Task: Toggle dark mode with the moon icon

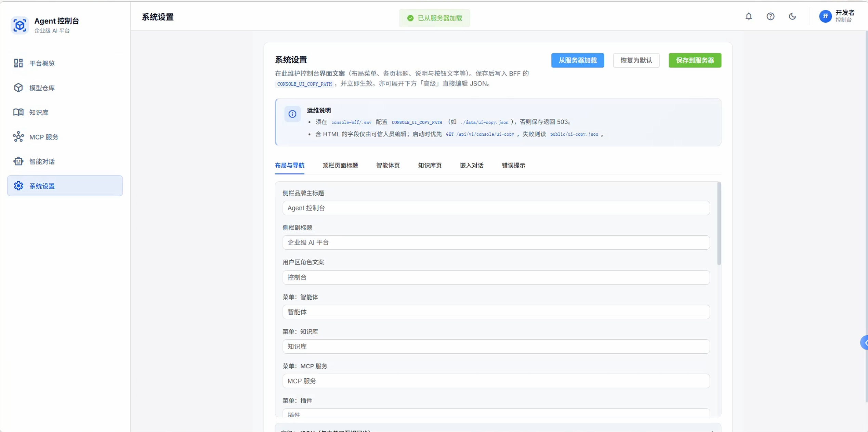Action: [792, 16]
